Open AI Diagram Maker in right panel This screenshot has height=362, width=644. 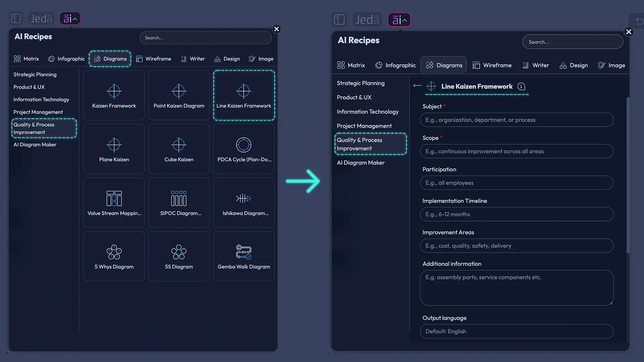pyautogui.click(x=361, y=163)
